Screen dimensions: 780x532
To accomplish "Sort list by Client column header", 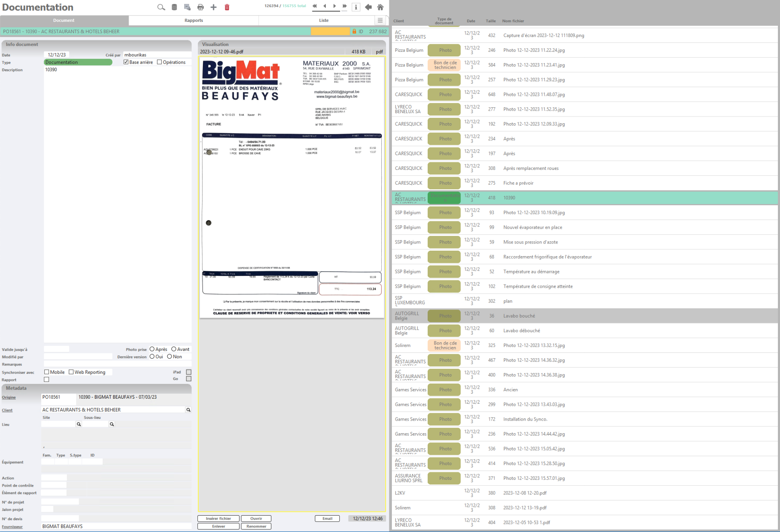I will click(399, 21).
